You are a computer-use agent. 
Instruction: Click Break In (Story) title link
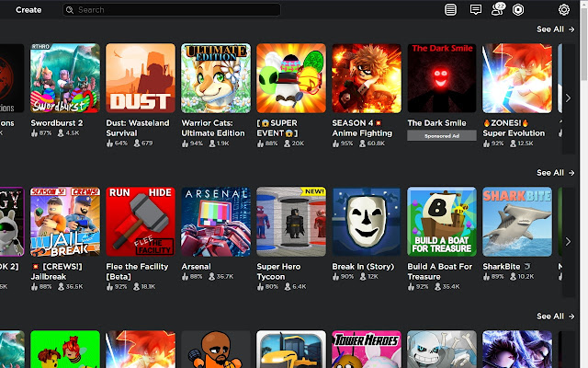click(363, 266)
